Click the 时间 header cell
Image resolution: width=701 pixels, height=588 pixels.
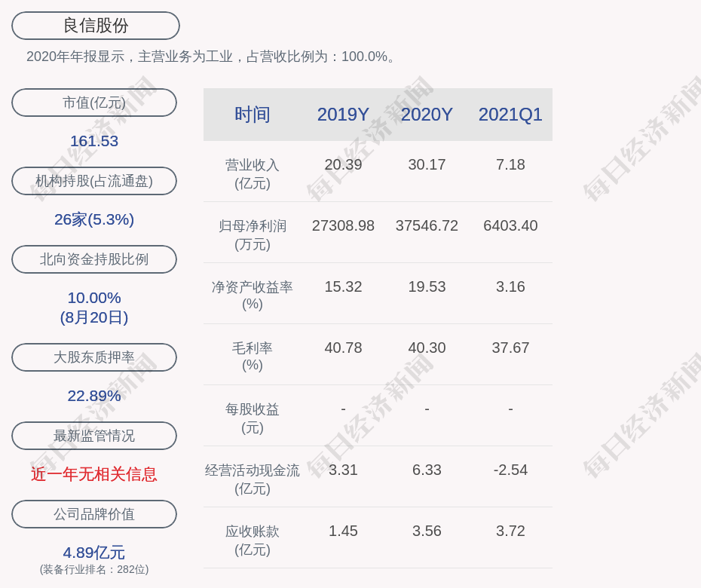[x=253, y=115]
